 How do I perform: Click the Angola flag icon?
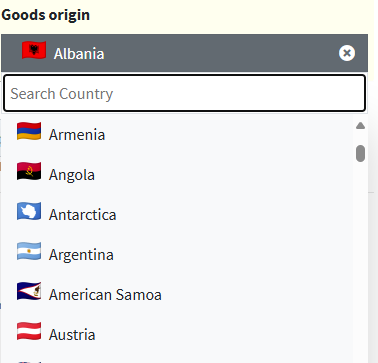pos(29,171)
